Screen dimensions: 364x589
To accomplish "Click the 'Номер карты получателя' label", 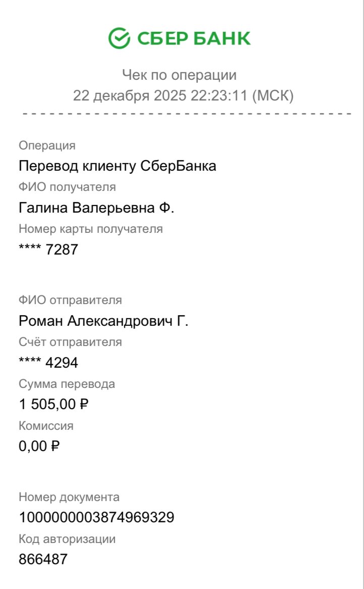I will click(x=91, y=229).
